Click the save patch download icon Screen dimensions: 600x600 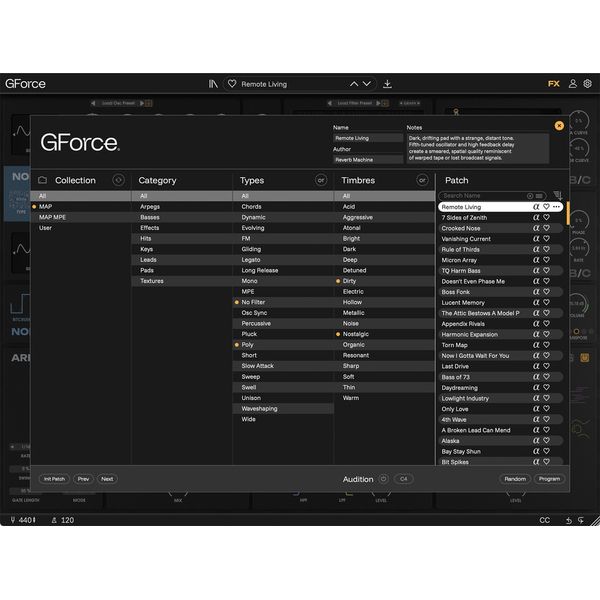(387, 84)
